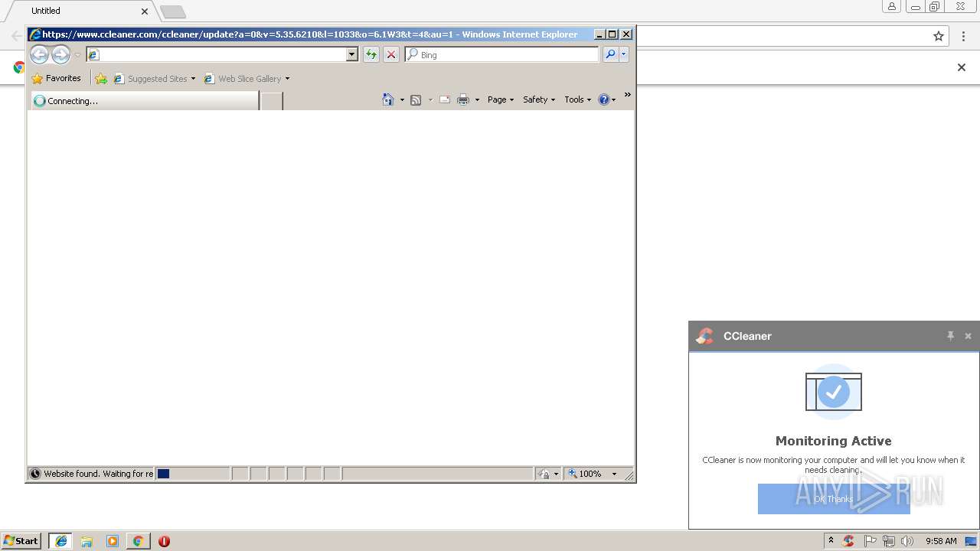
Task: Go back in Internet Explorer
Action: 39,54
